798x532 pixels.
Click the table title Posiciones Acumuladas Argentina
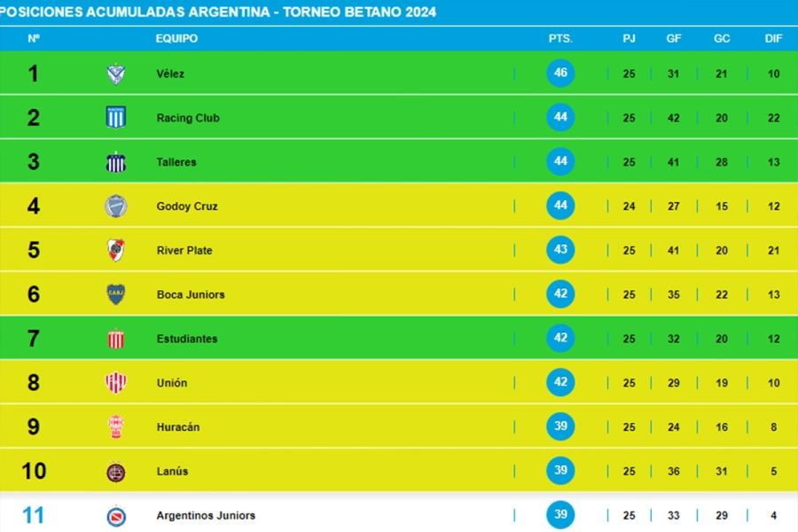click(x=218, y=12)
